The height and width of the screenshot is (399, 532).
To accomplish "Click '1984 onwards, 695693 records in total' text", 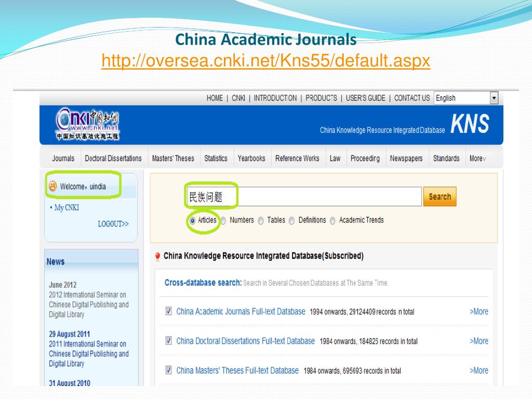I will [352, 371].
